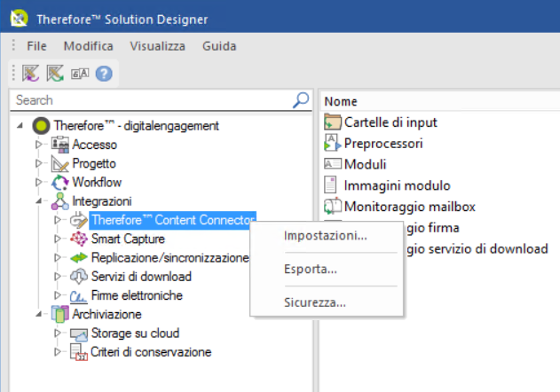Click the first toolbar icon below File

click(29, 74)
